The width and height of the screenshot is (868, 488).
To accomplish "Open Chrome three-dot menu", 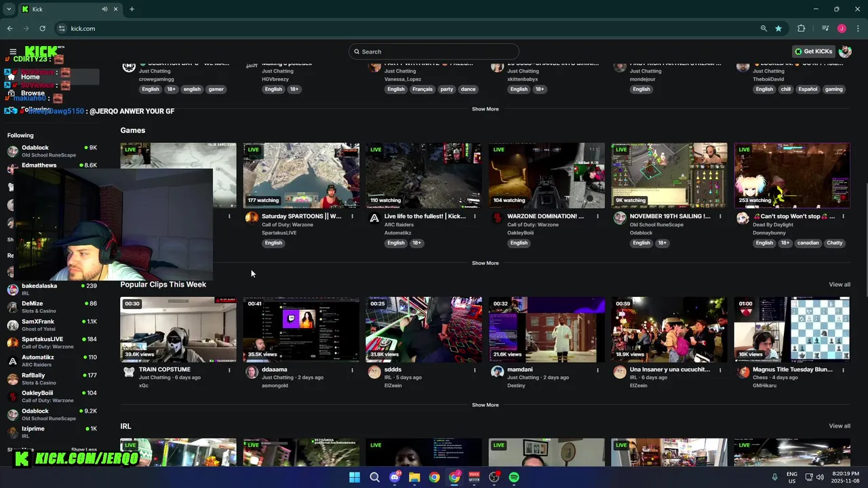I will (858, 28).
